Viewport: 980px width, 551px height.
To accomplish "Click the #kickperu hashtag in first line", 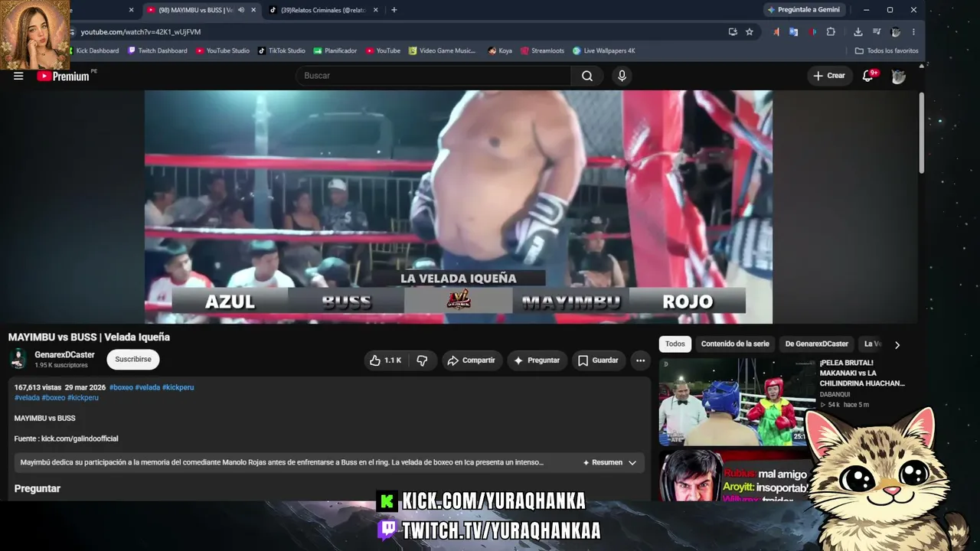I will pyautogui.click(x=178, y=387).
